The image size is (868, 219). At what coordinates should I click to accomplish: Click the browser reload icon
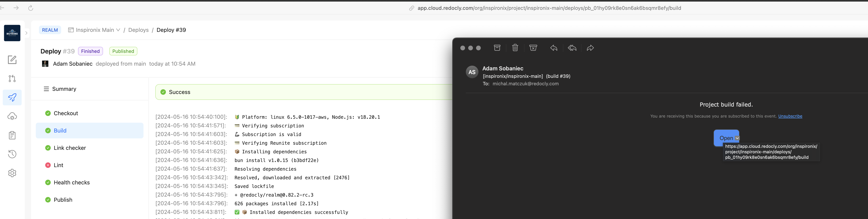31,8
